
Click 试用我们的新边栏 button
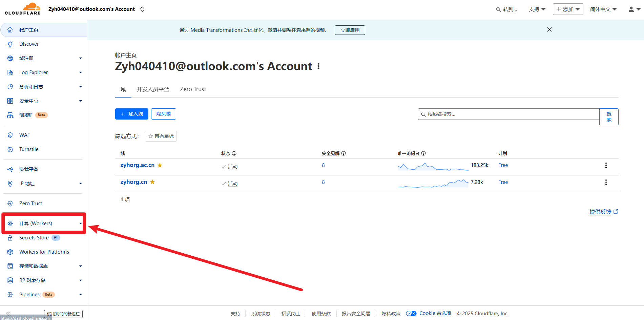[63, 314]
